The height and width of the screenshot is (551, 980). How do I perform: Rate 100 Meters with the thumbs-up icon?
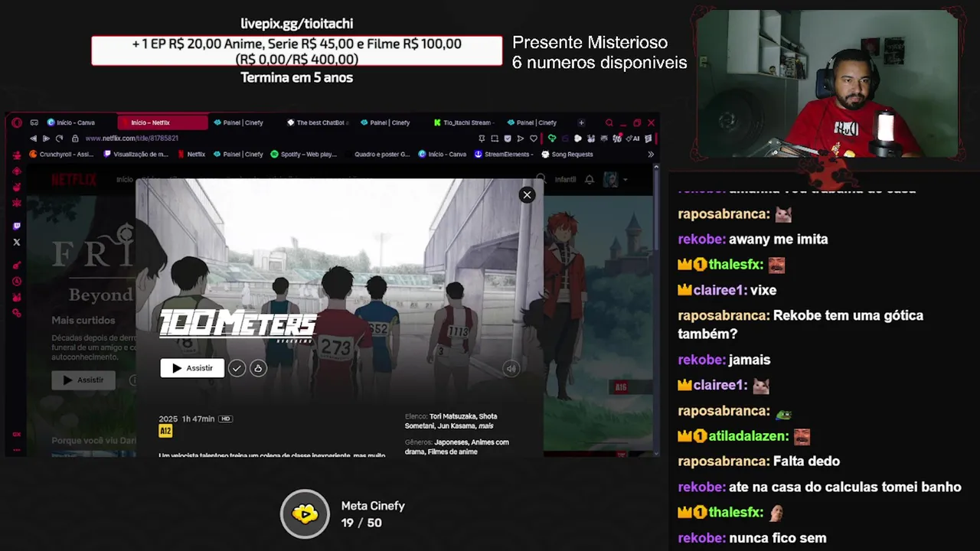pyautogui.click(x=258, y=368)
